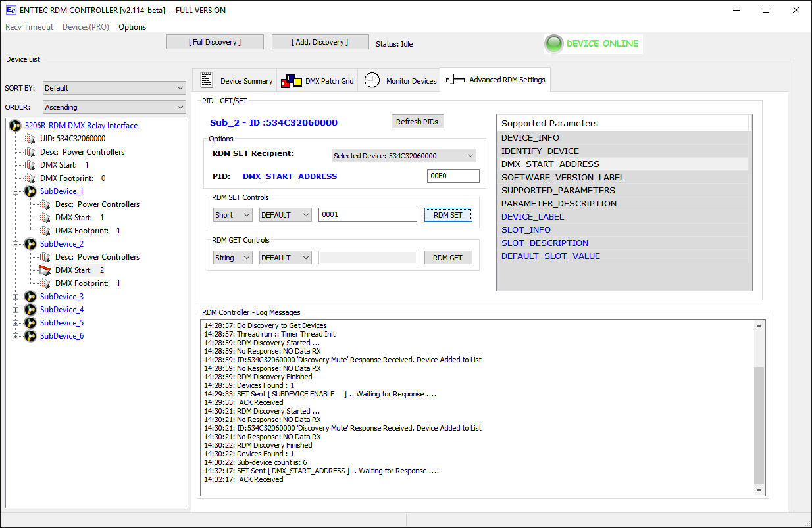Open the Recv Timeout menu
Image resolution: width=812 pixels, height=528 pixels.
click(29, 27)
